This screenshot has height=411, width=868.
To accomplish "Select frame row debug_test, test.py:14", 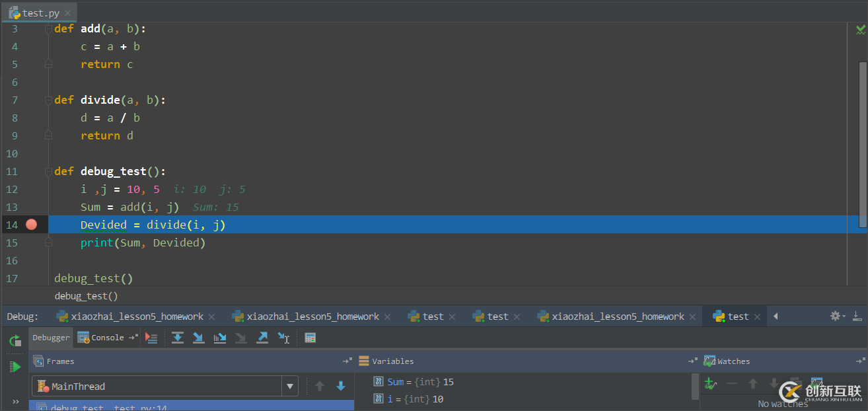I will [x=192, y=406].
